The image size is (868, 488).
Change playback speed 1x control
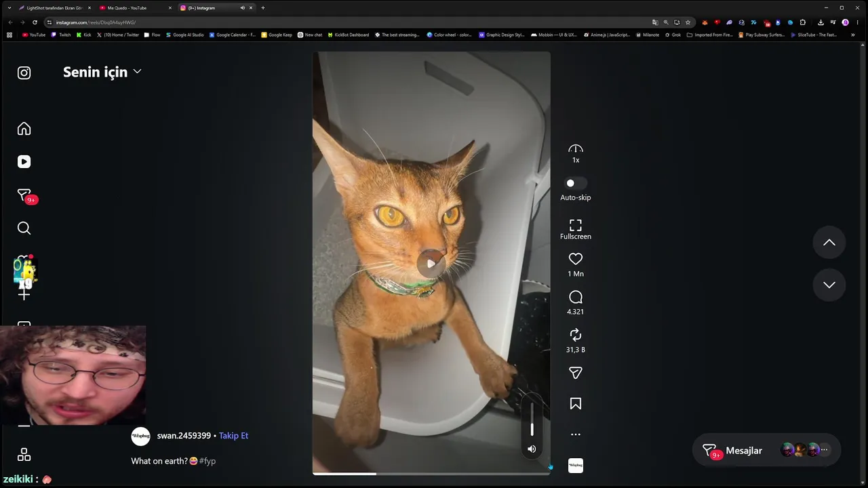click(576, 154)
